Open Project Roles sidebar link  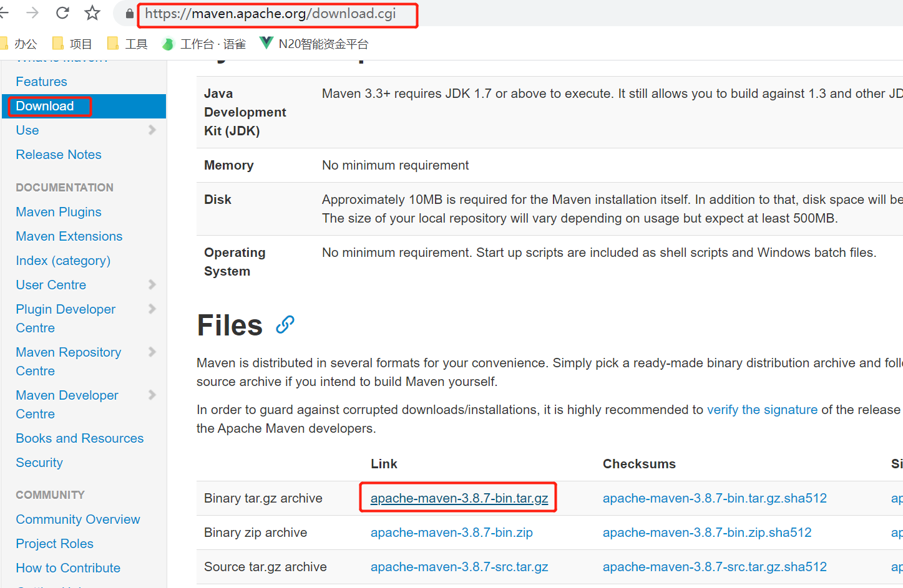click(55, 544)
